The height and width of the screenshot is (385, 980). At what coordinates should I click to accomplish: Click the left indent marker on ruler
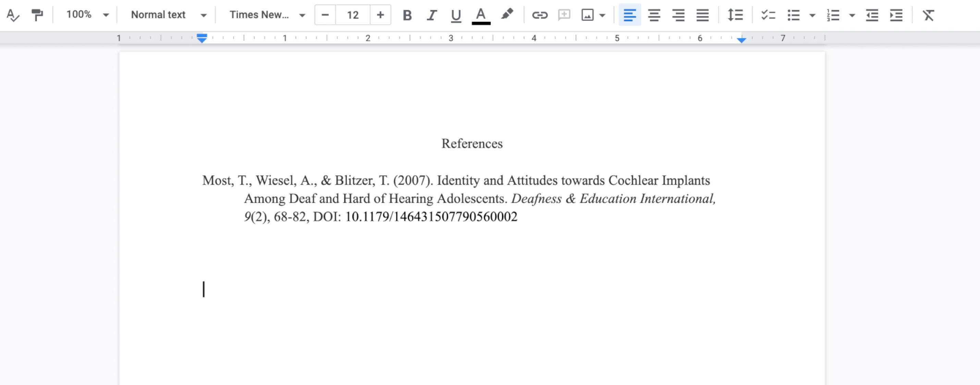(x=202, y=40)
